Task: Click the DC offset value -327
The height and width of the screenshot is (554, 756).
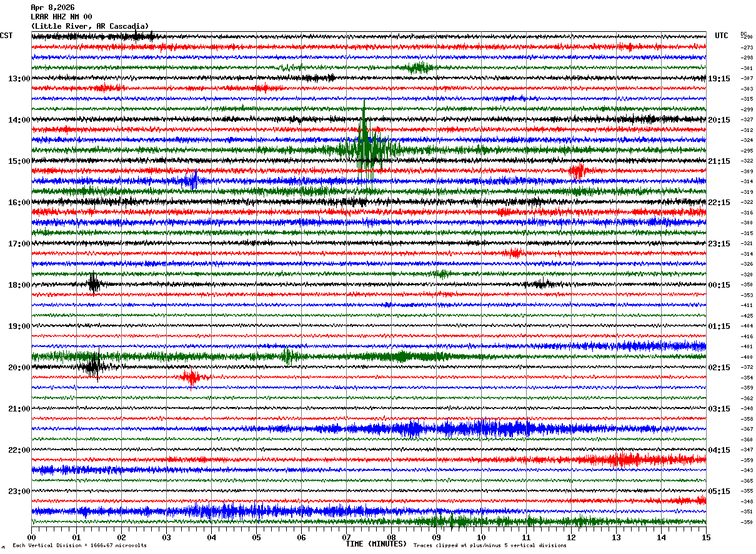Action: pyautogui.click(x=747, y=120)
